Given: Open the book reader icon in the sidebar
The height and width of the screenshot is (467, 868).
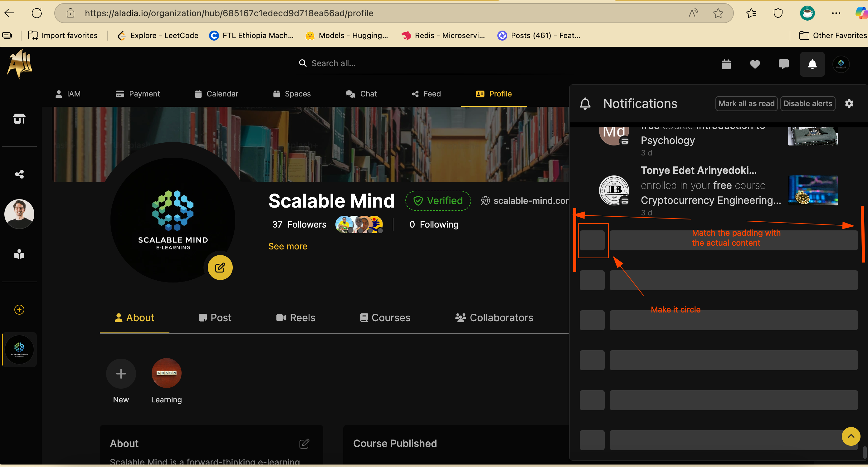Looking at the screenshot, I should [19, 254].
